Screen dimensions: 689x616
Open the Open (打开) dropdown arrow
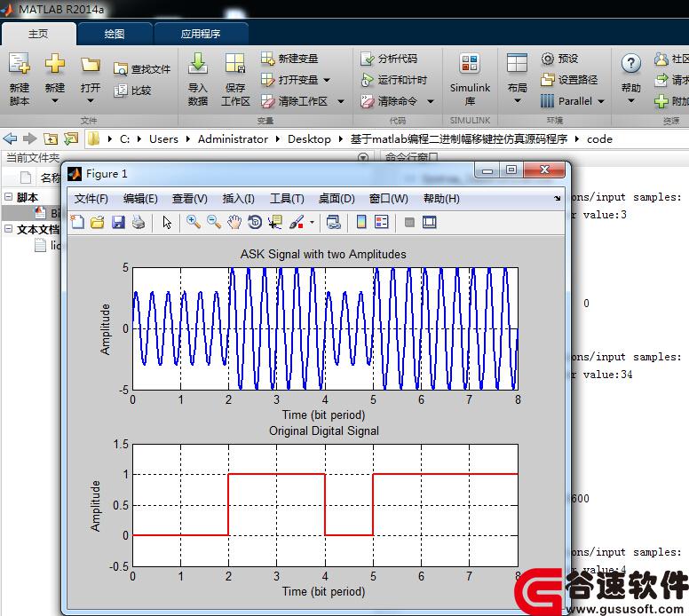point(90,101)
